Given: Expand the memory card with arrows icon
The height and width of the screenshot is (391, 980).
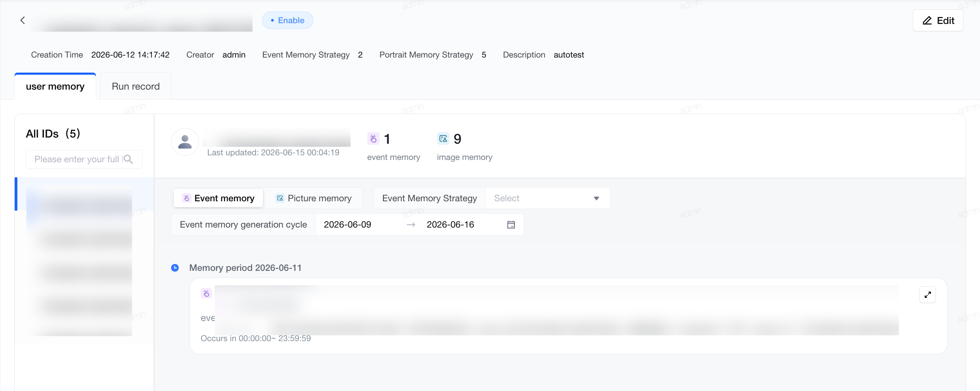Looking at the screenshot, I should [x=927, y=295].
